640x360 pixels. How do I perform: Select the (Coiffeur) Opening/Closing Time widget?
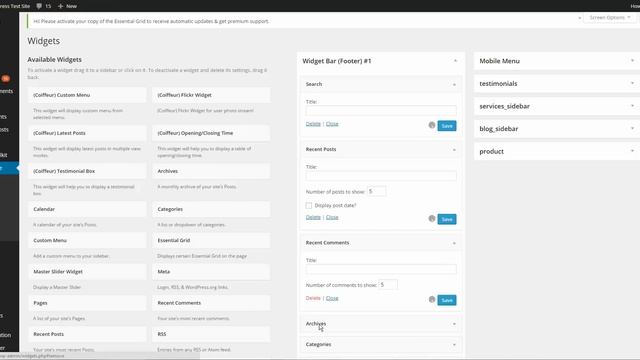[x=211, y=133]
